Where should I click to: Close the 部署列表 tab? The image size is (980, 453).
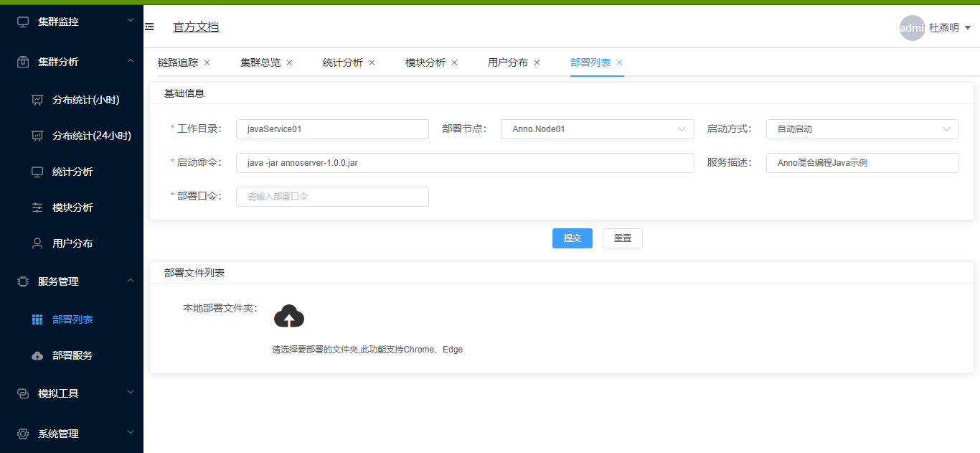(x=619, y=62)
